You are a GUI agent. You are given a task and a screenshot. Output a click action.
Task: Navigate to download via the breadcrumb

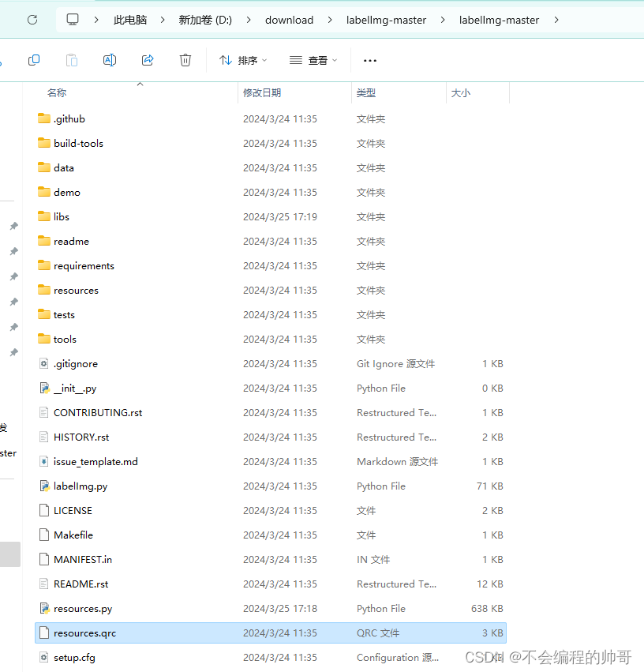pos(289,19)
